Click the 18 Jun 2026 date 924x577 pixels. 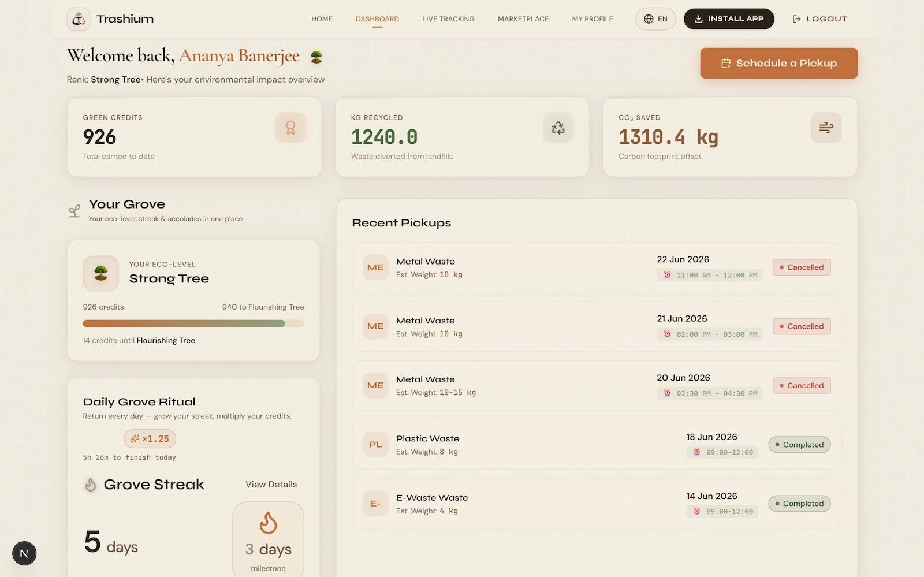point(711,437)
